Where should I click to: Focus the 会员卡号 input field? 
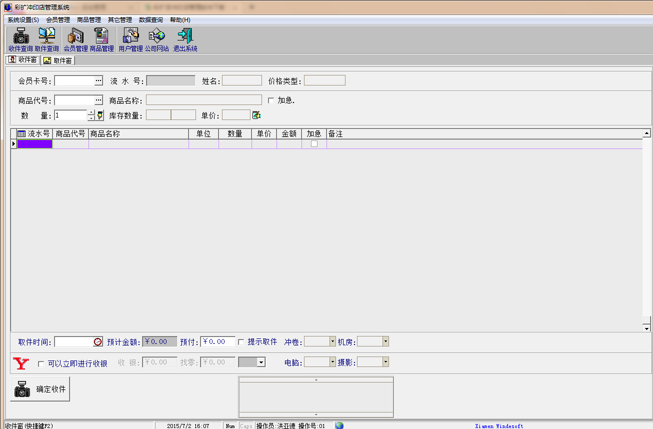click(74, 80)
